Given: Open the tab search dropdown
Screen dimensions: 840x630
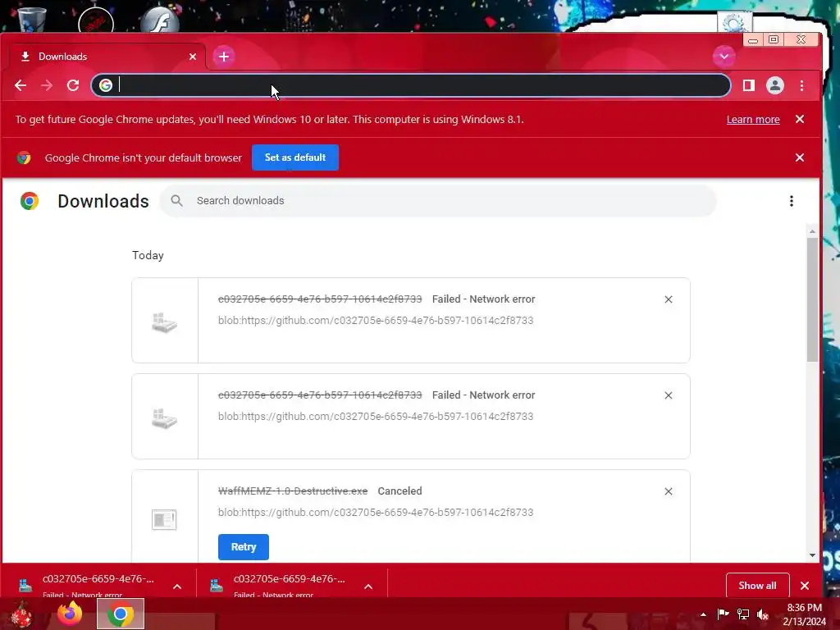Looking at the screenshot, I should click(724, 57).
